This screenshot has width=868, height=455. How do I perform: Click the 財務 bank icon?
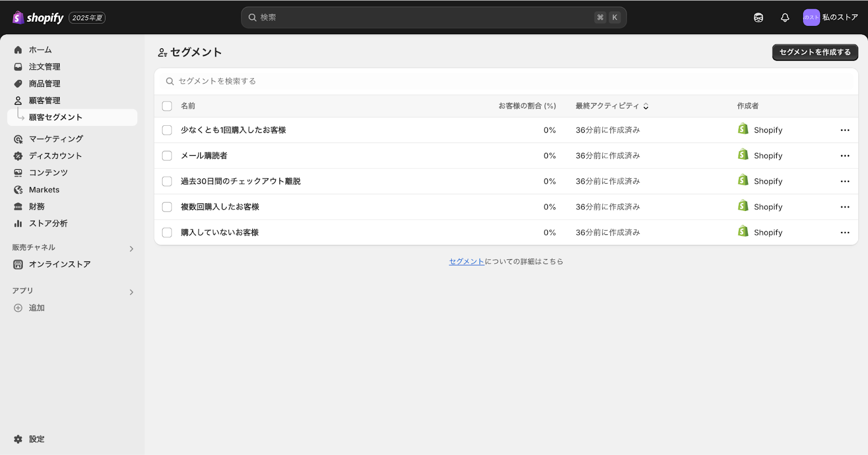[x=18, y=207]
